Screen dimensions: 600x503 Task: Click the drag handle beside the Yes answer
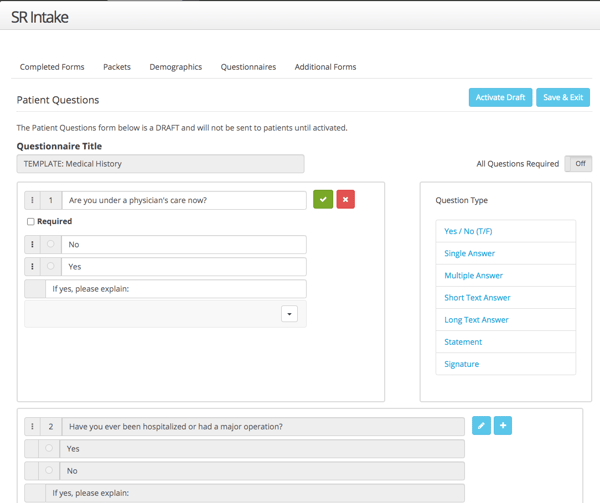[33, 267]
